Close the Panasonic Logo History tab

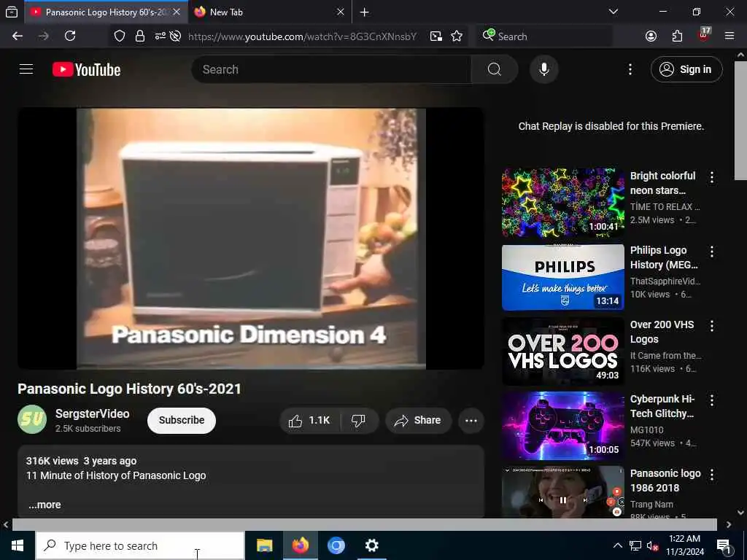click(x=177, y=12)
